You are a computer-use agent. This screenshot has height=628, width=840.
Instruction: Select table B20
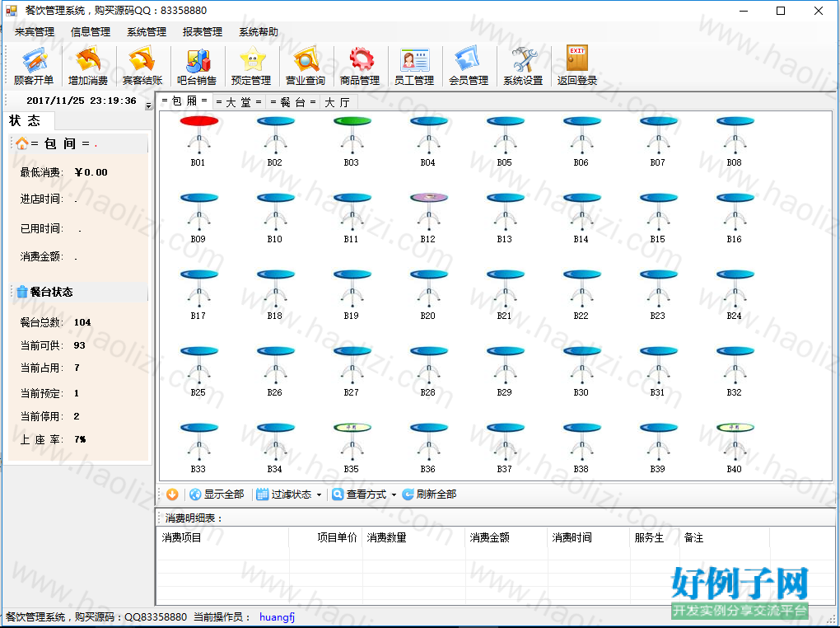tap(428, 294)
